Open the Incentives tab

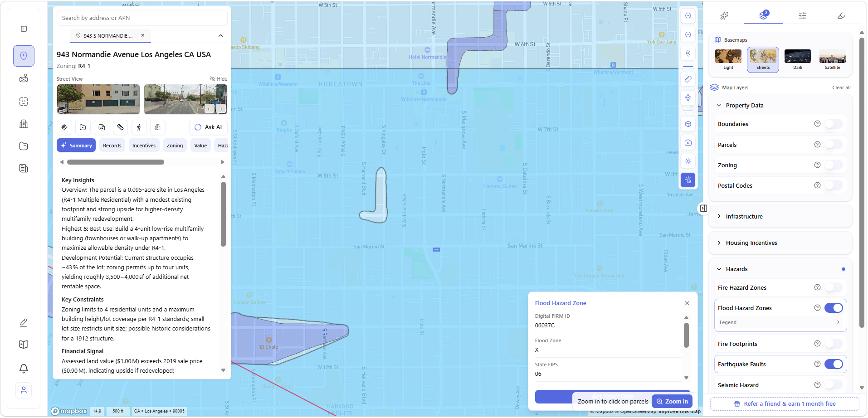pyautogui.click(x=144, y=146)
